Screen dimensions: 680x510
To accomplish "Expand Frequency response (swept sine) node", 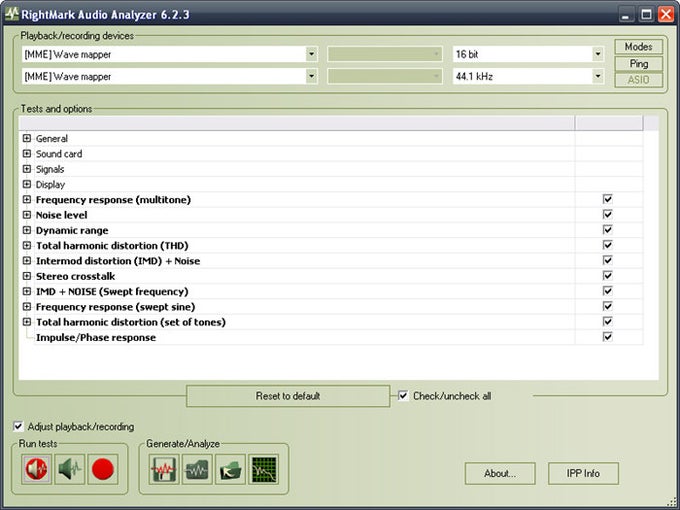I will click(x=27, y=307).
